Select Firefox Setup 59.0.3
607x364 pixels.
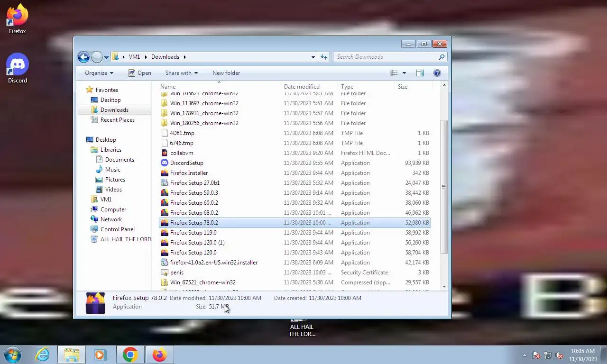(x=294, y=193)
